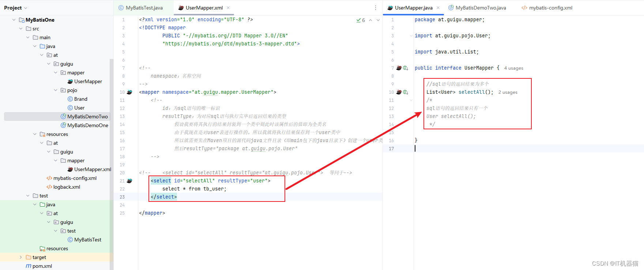Open pom.xml file
The width and height of the screenshot is (644, 270).
pyautogui.click(x=39, y=266)
